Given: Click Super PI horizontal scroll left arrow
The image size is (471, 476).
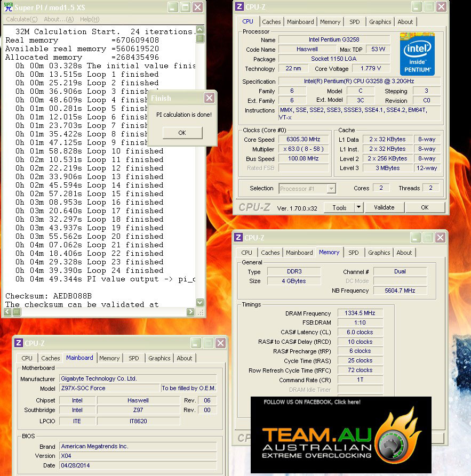Looking at the screenshot, I should (x=7, y=312).
